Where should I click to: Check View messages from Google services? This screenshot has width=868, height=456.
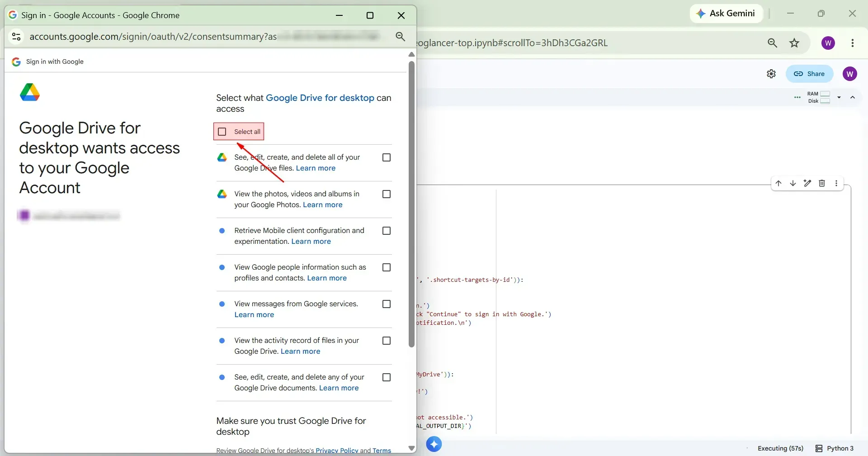click(387, 304)
